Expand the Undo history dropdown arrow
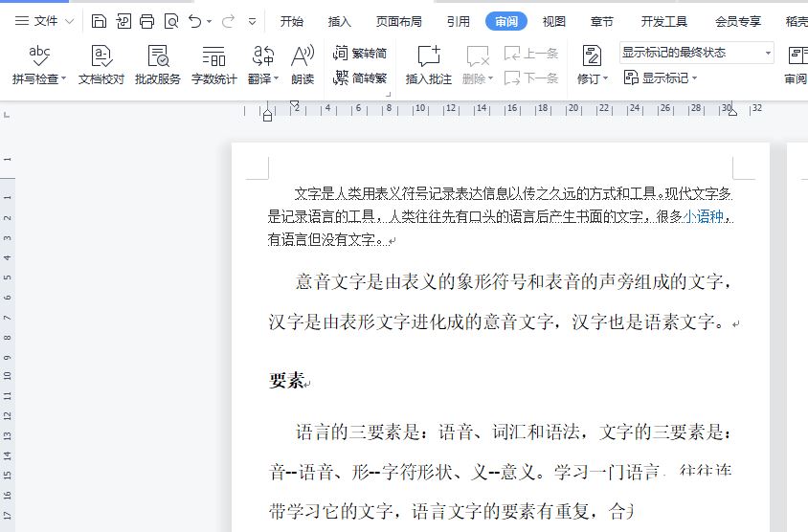The image size is (808, 532). [210, 22]
